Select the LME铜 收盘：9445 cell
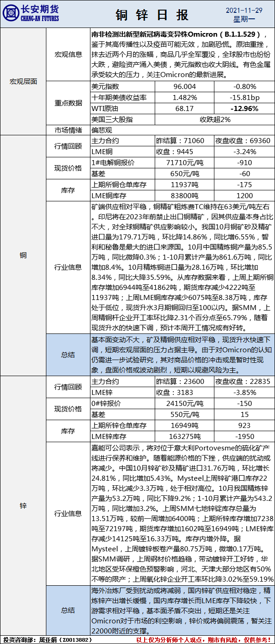The height and width of the screenshot is (644, 275). coord(184,151)
